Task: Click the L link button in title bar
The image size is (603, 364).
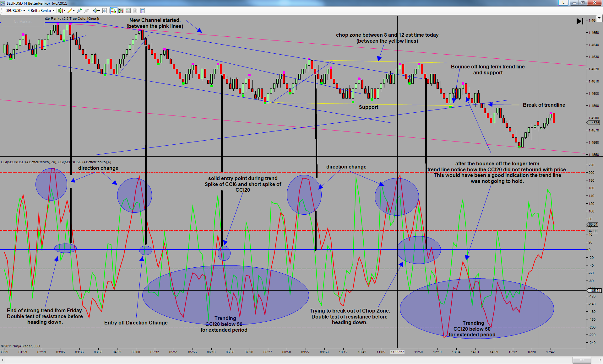Action: 563,3
